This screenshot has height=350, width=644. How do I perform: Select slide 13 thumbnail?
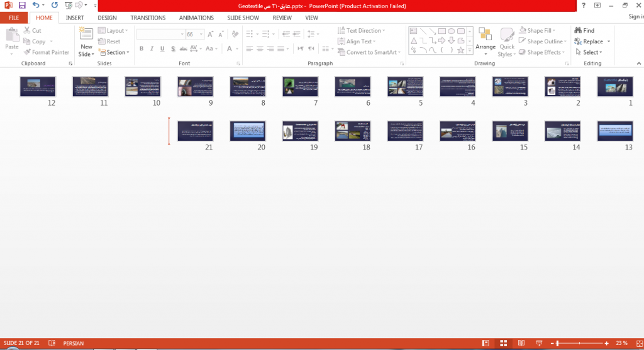point(615,131)
